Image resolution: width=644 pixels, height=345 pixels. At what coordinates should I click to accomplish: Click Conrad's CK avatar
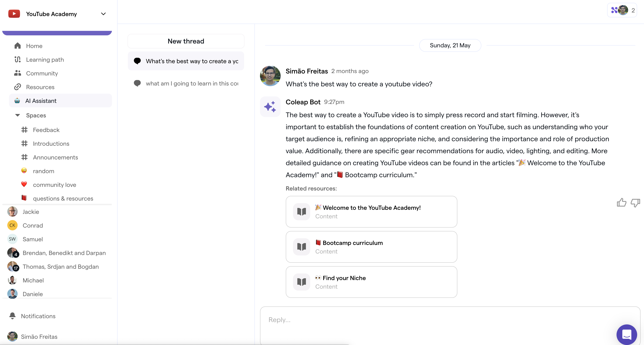(12, 225)
